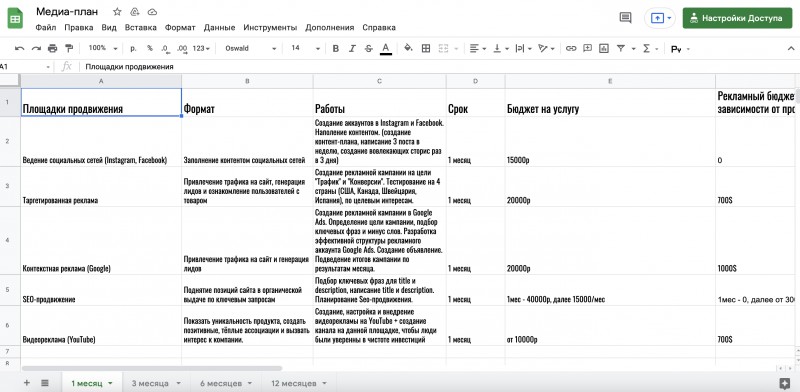Image resolution: width=800 pixels, height=392 pixels.
Task: Collapse the toolbar with the up chevron
Action: pyautogui.click(x=791, y=48)
